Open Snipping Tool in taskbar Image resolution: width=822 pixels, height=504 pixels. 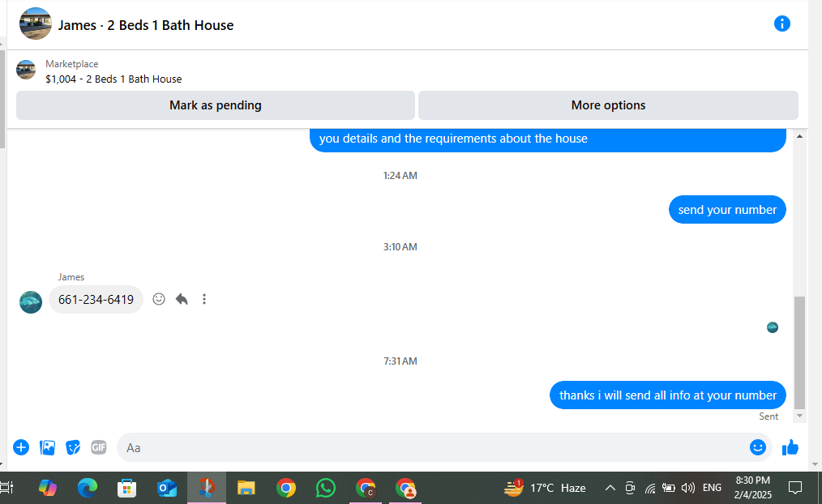(207, 488)
